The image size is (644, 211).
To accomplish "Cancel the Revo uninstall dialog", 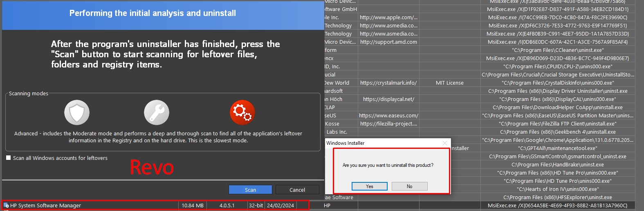I will pyautogui.click(x=297, y=190).
